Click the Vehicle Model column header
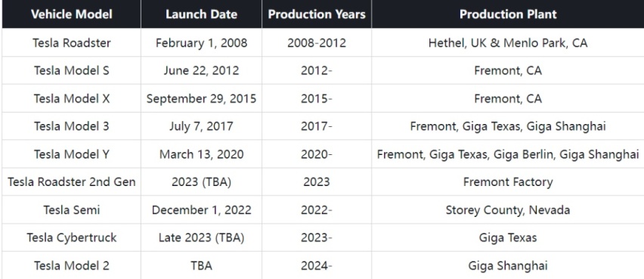 click(x=72, y=14)
